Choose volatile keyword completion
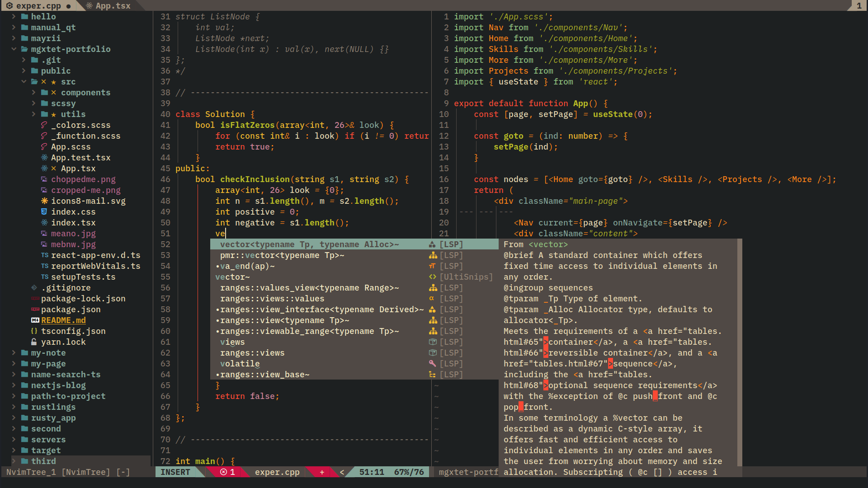This screenshot has width=868, height=488. point(354,363)
